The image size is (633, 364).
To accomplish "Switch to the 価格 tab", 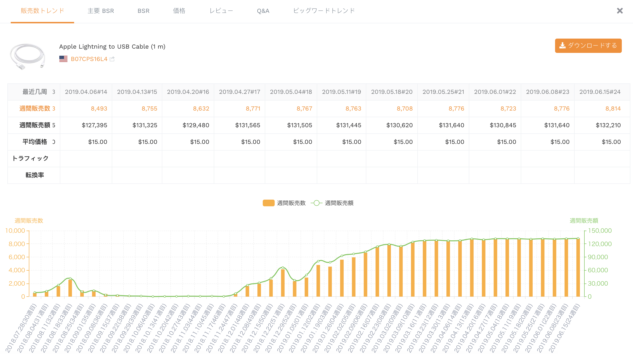I will point(179,11).
